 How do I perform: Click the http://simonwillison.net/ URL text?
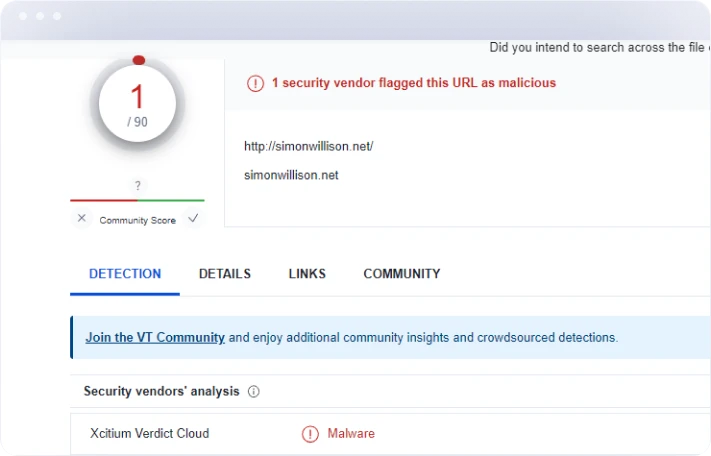(308, 146)
